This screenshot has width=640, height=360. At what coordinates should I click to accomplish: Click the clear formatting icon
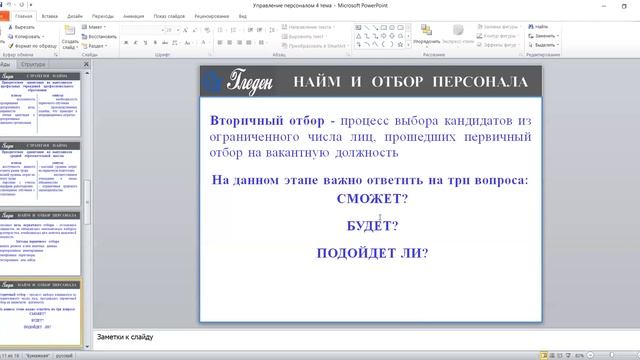coord(207,30)
